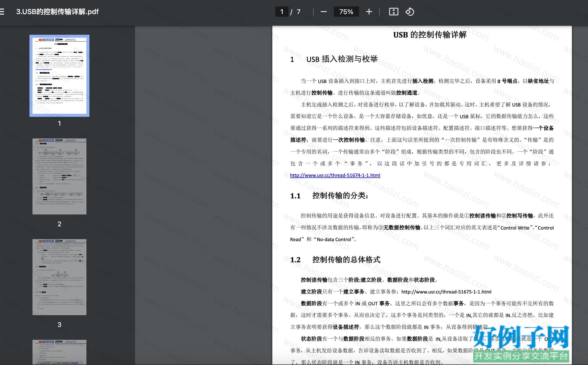This screenshot has height=365, width=588.
Task: Click the zoom out minus button
Action: [323, 12]
